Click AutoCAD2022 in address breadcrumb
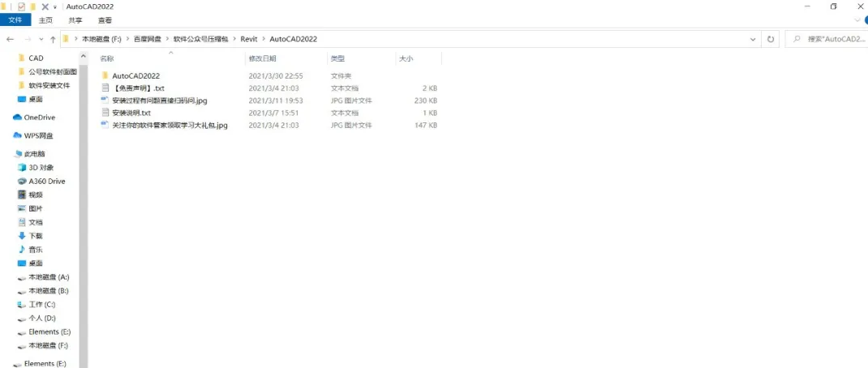The image size is (868, 368). [x=293, y=39]
